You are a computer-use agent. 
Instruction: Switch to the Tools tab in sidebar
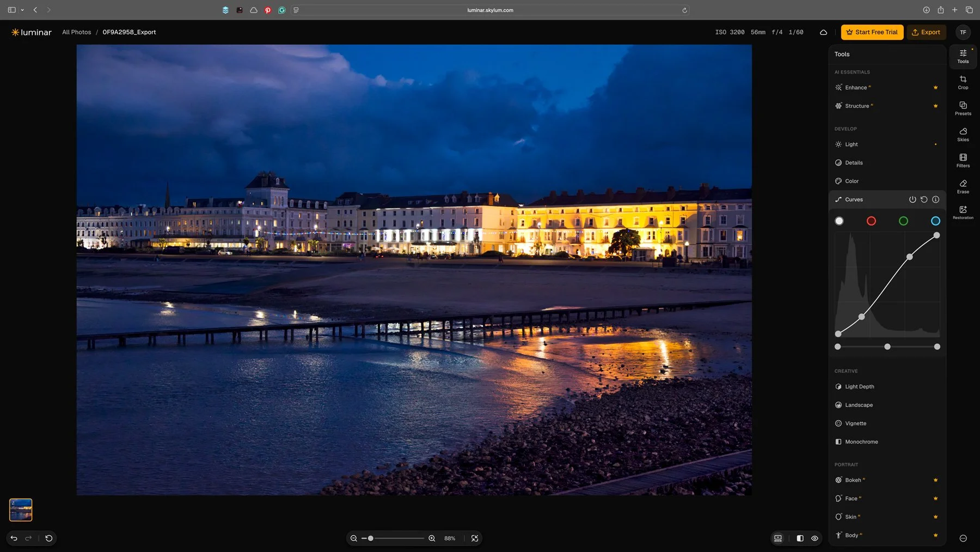[x=963, y=56]
